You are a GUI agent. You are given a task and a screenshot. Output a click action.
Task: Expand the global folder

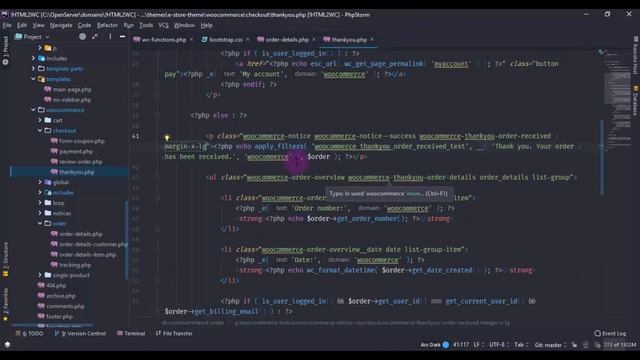click(40, 182)
